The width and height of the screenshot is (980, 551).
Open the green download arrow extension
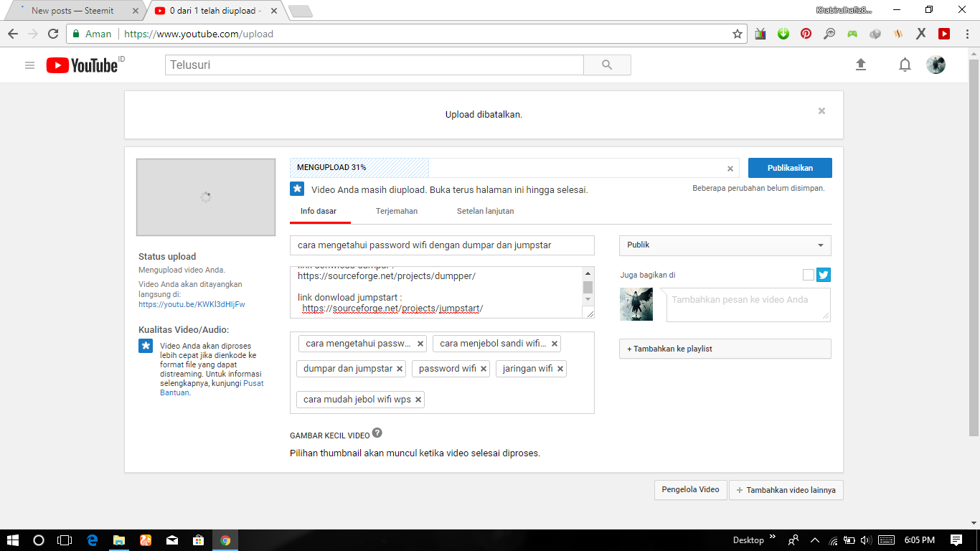tap(783, 34)
